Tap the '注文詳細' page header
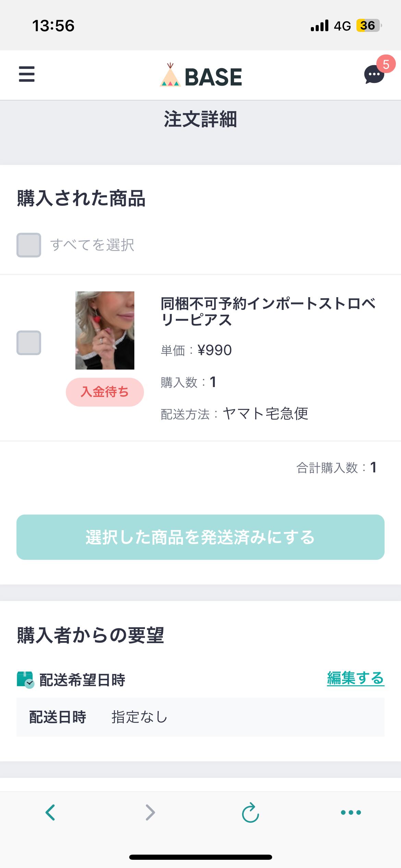The image size is (401, 868). point(200,119)
